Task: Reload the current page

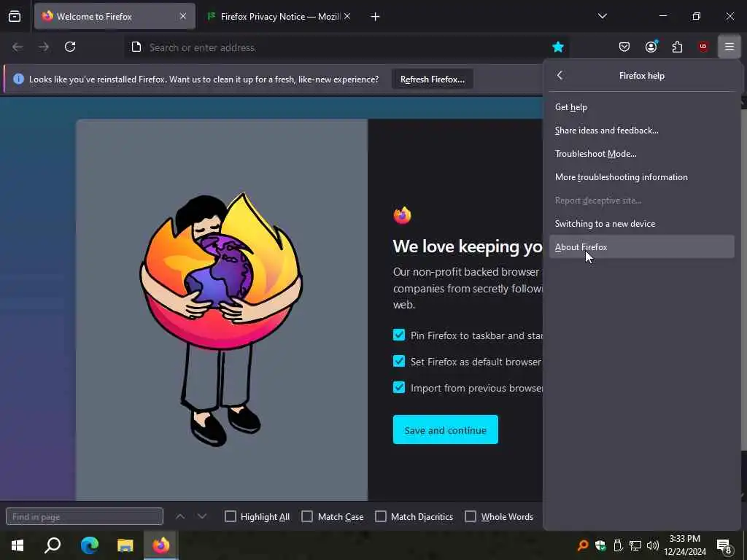Action: click(x=70, y=47)
